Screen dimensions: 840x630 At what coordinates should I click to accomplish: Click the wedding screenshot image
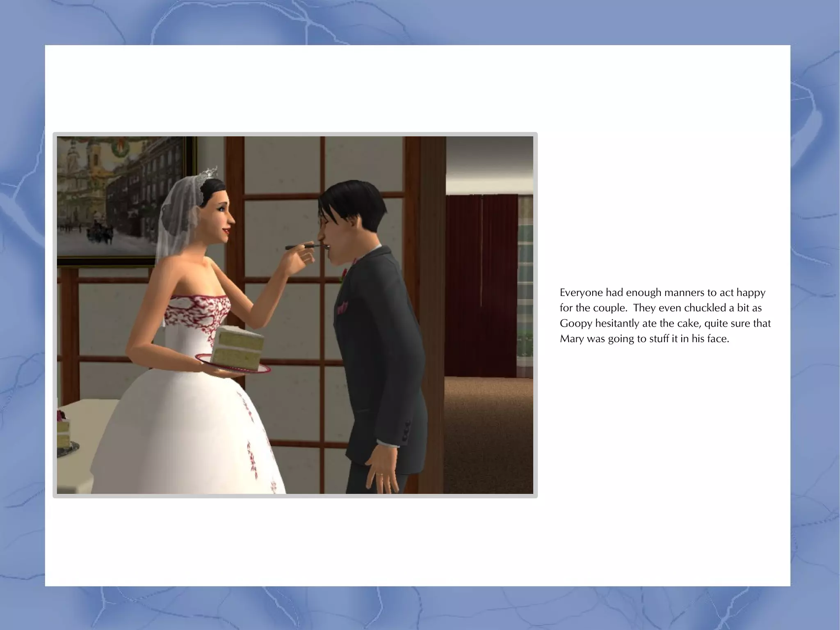295,315
